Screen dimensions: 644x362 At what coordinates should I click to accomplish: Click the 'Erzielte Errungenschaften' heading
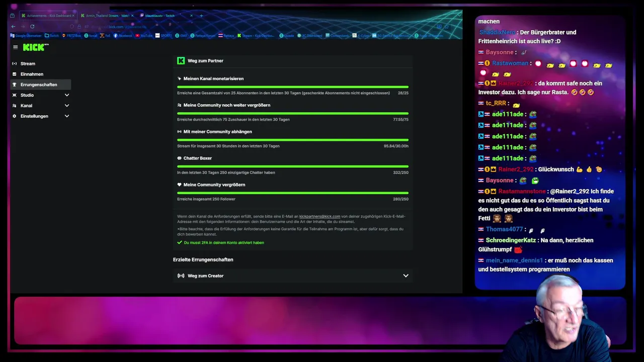click(203, 259)
